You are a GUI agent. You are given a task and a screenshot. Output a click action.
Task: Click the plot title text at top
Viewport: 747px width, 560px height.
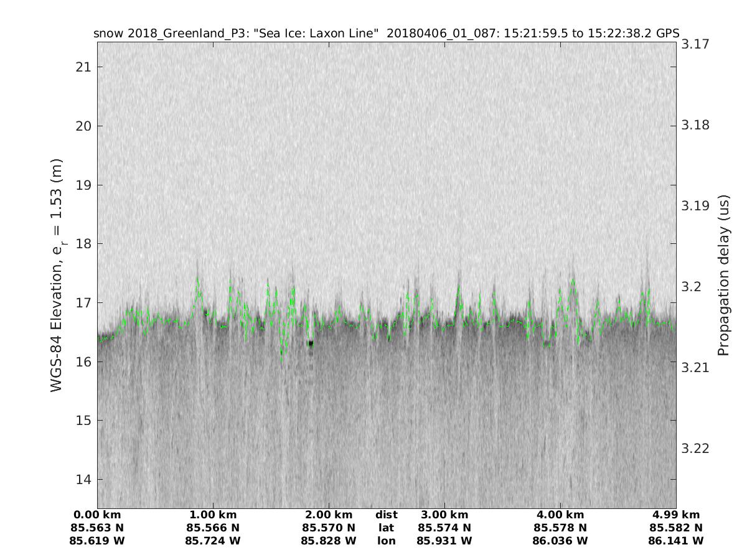(x=386, y=34)
